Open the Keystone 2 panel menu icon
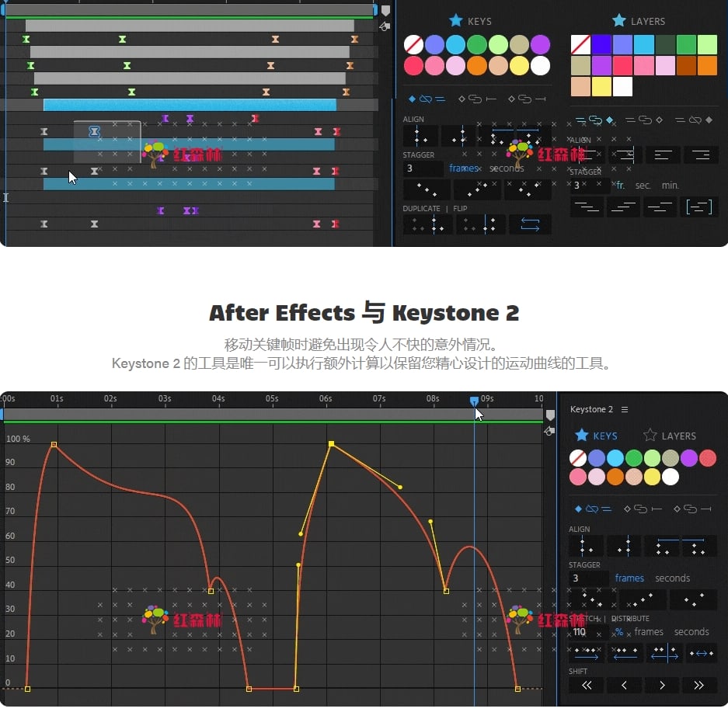 point(625,409)
